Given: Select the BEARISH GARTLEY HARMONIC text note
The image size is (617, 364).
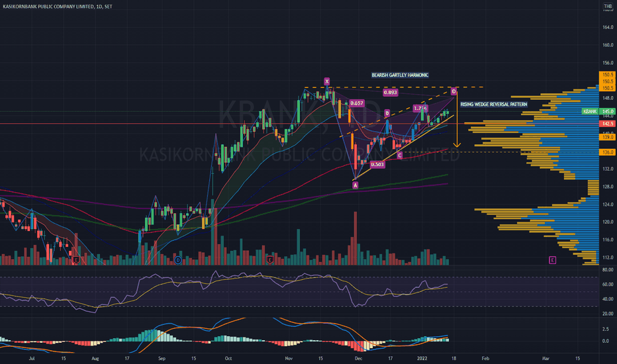Looking at the screenshot, I should (x=400, y=75).
